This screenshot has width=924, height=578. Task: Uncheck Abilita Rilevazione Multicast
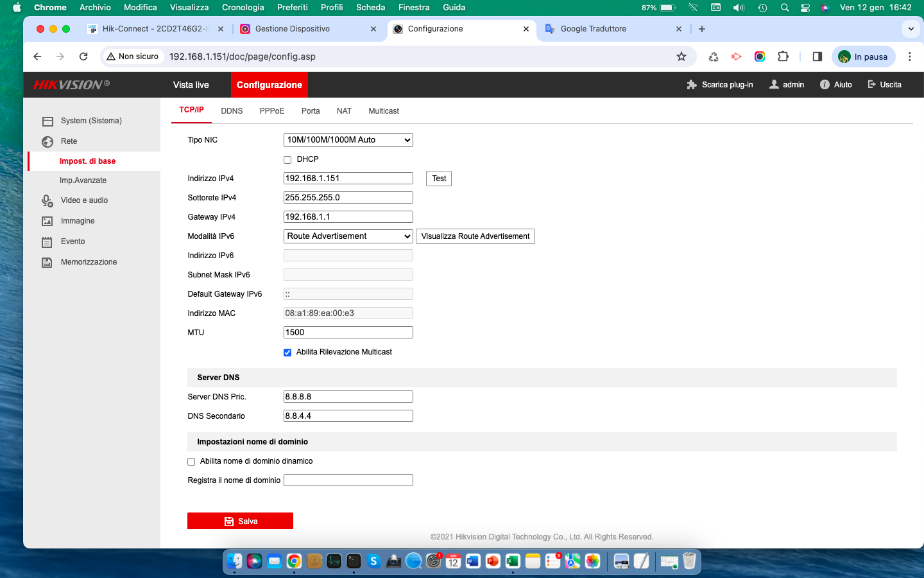287,353
